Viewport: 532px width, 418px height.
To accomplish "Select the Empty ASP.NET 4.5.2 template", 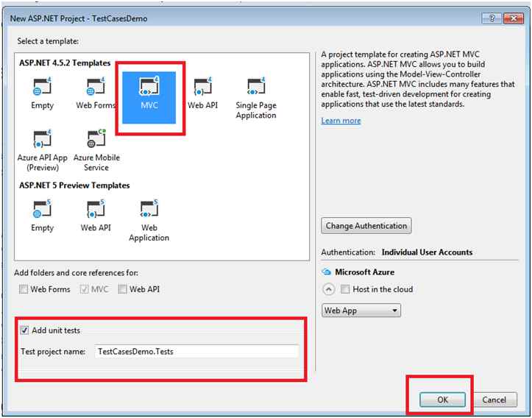I will click(x=42, y=93).
